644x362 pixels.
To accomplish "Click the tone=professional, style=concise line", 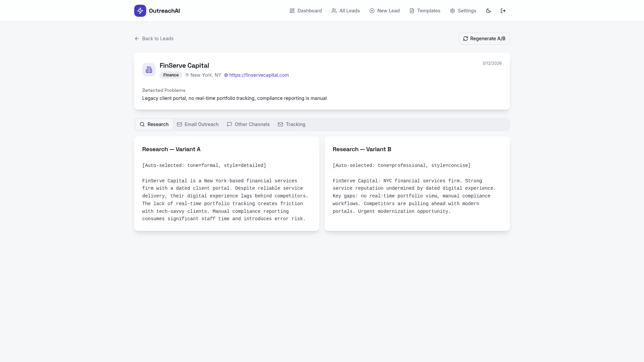I will 401,166.
